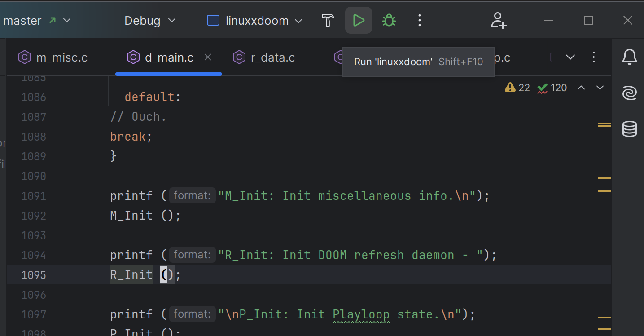Open the hidden editor tabs chevron
The image size is (644, 336).
[570, 57]
